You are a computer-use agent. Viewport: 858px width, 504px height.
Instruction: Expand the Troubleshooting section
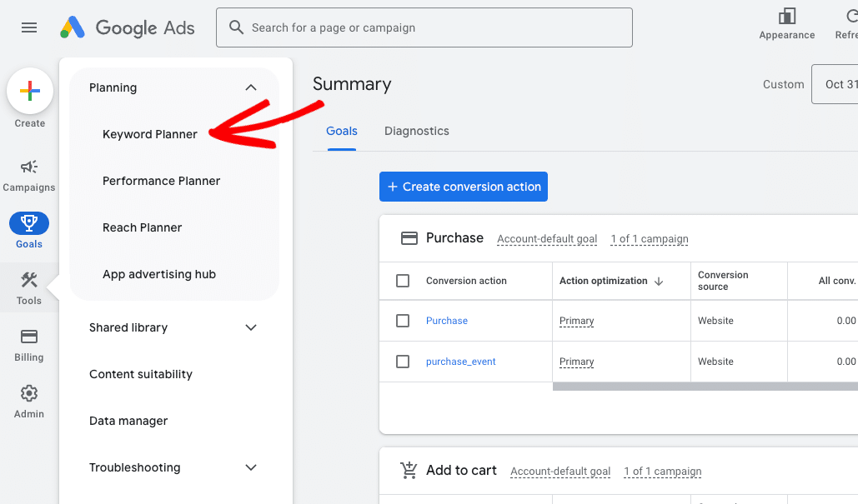click(x=251, y=467)
